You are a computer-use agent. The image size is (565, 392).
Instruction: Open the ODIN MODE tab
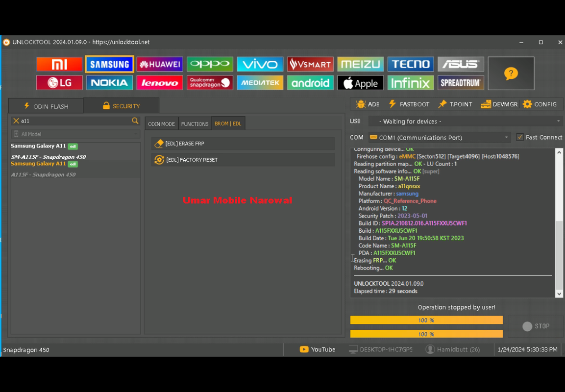coord(161,123)
